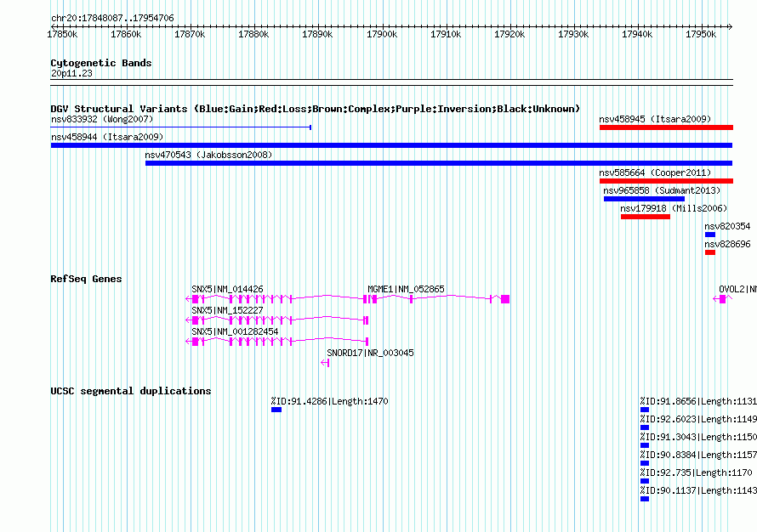
Task: Click the MGME1|NM_052865 gene label
Action: click(x=406, y=289)
